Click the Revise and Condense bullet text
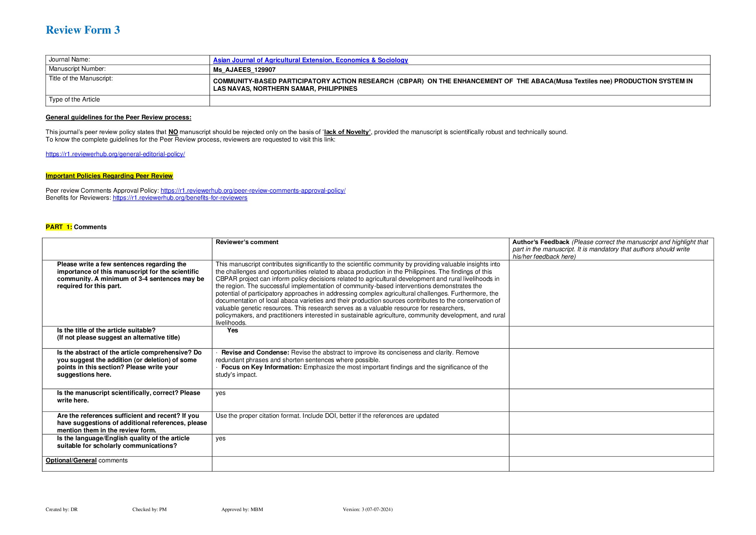 pos(255,352)
